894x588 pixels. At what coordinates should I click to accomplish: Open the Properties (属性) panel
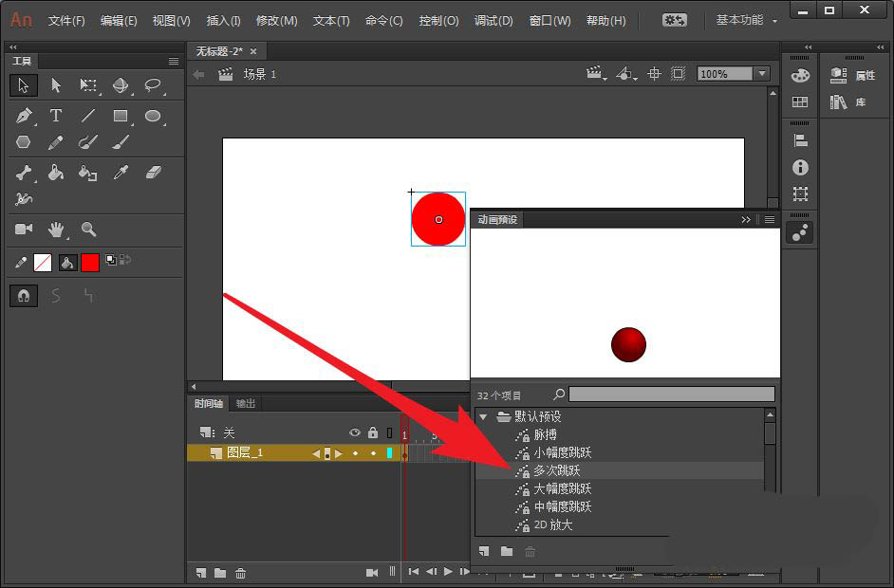[x=852, y=75]
